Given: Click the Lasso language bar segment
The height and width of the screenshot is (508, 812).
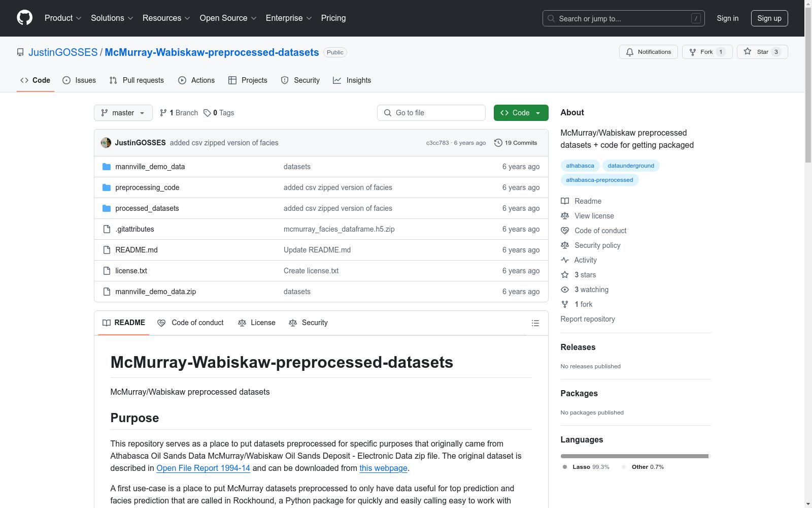Looking at the screenshot, I should tap(634, 456).
